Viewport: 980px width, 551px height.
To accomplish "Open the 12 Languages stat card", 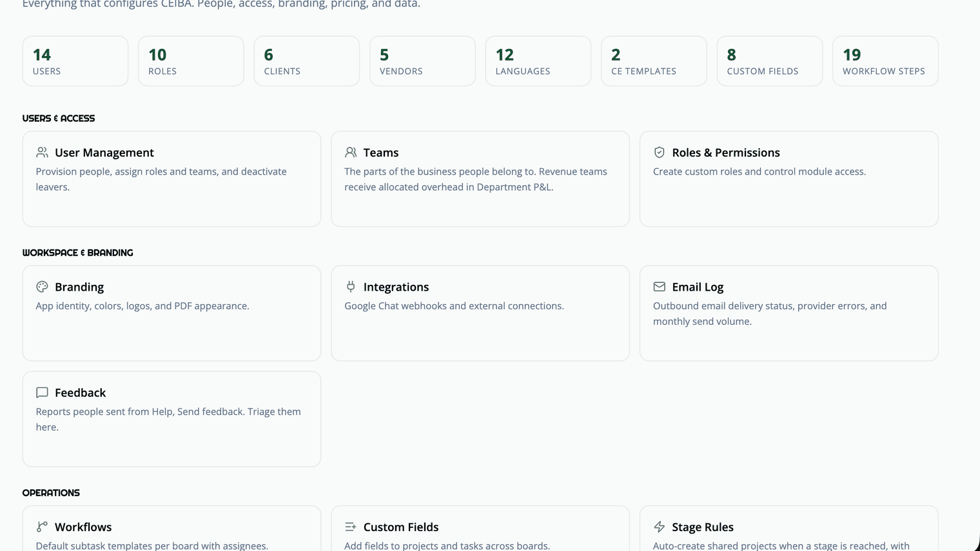I will click(x=538, y=61).
